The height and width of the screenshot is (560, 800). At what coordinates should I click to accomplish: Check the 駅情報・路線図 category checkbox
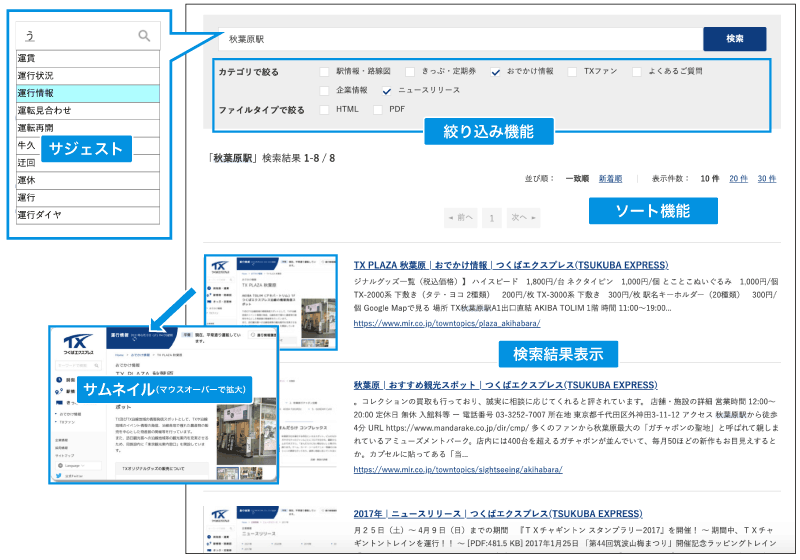coord(324,72)
